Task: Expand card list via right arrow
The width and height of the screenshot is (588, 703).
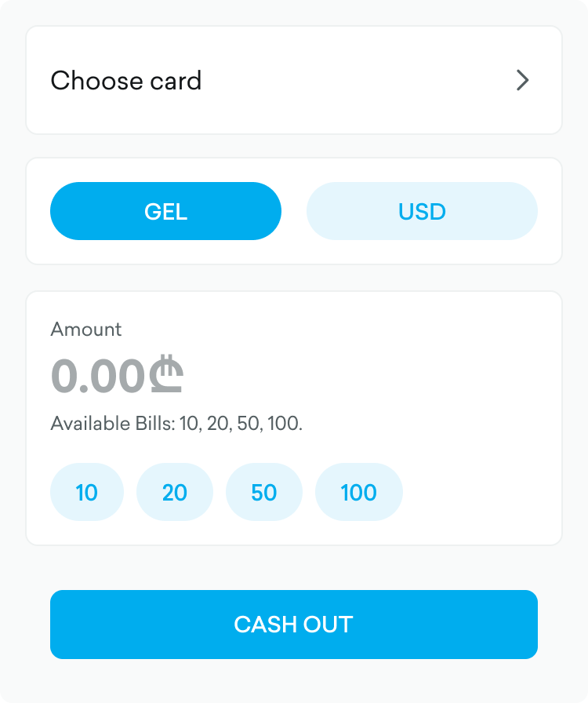Action: click(522, 80)
